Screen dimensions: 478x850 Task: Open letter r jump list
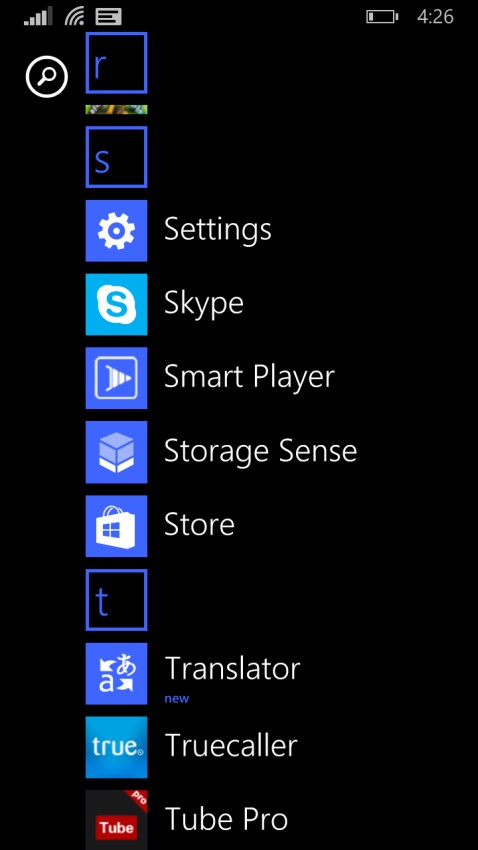(117, 63)
